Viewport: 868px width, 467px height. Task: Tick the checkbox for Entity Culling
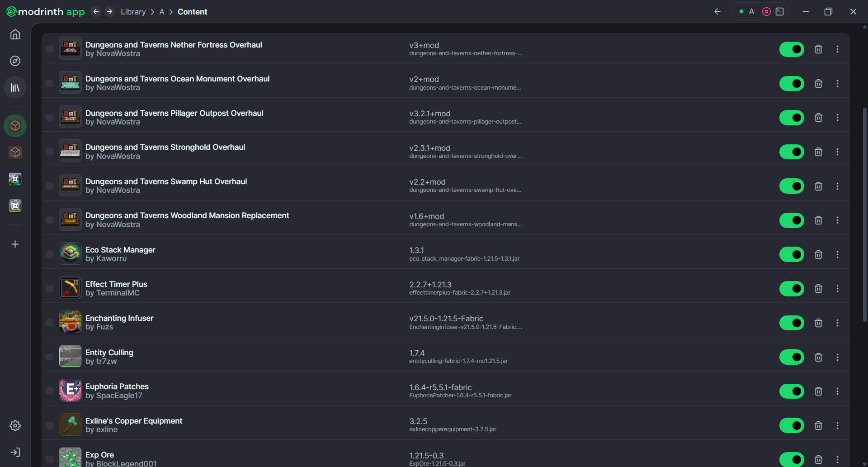coord(49,357)
